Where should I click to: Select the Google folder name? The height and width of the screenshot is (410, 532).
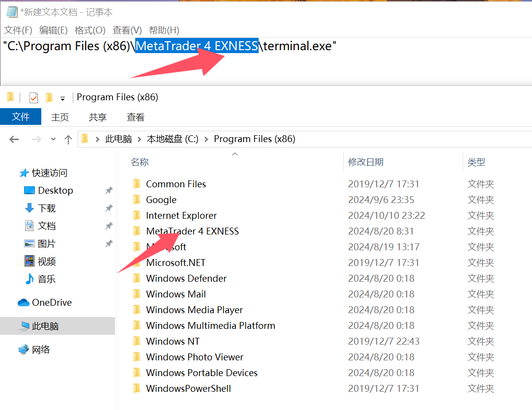[161, 200]
